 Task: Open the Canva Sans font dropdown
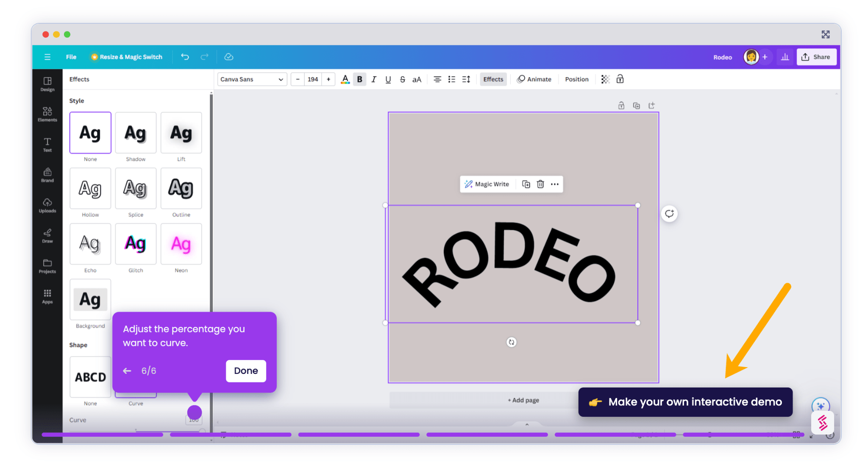tap(252, 79)
